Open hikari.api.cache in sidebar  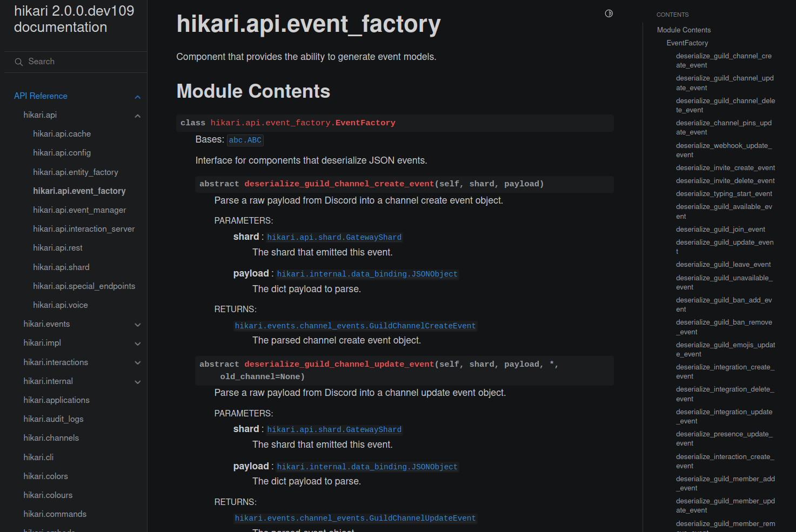point(62,134)
